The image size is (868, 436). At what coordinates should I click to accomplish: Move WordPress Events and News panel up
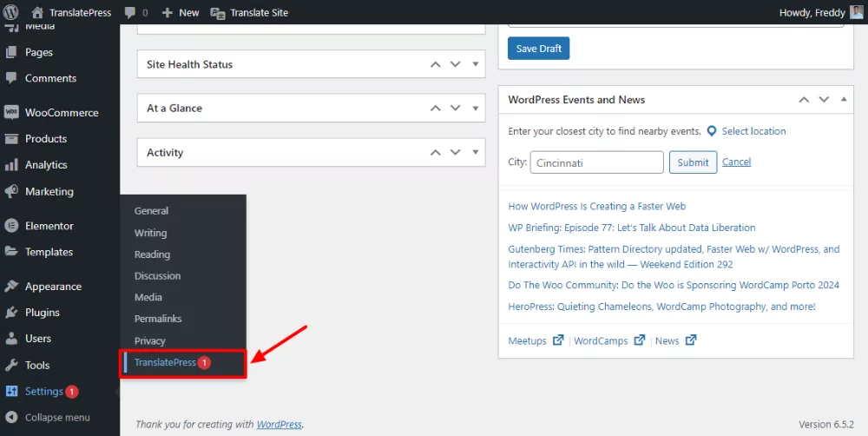pyautogui.click(x=804, y=100)
